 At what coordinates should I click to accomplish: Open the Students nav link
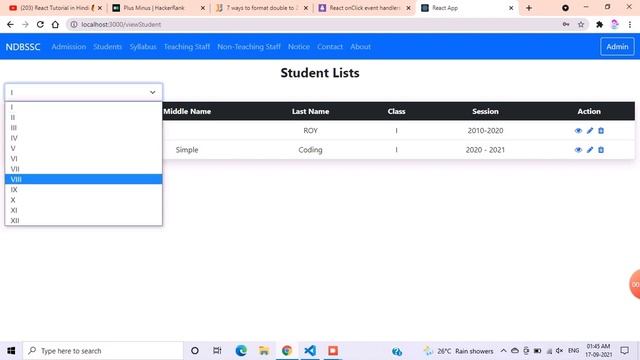coord(107,47)
